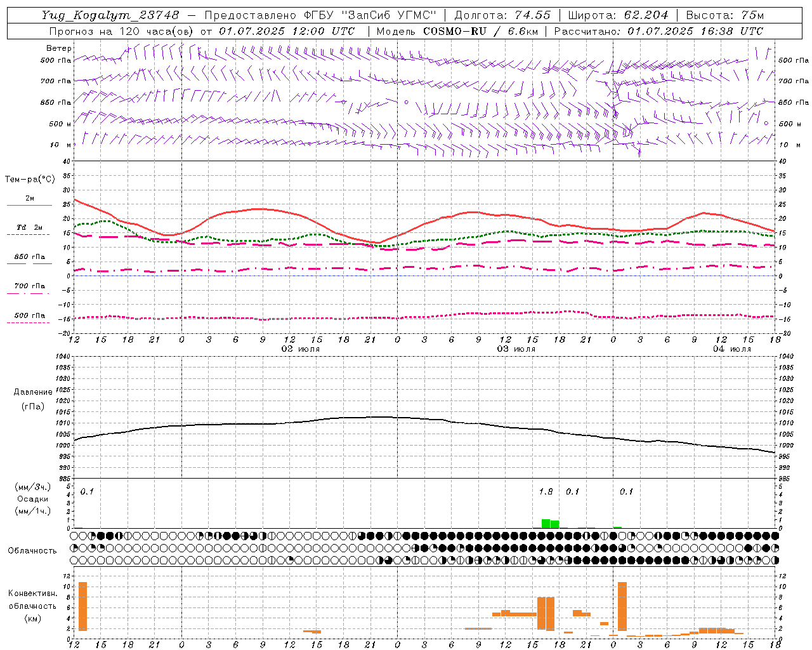812x650 pixels.
Task: Select the provider text ФГБУ "ЗапСиб УГМС"
Action: click(372, 15)
